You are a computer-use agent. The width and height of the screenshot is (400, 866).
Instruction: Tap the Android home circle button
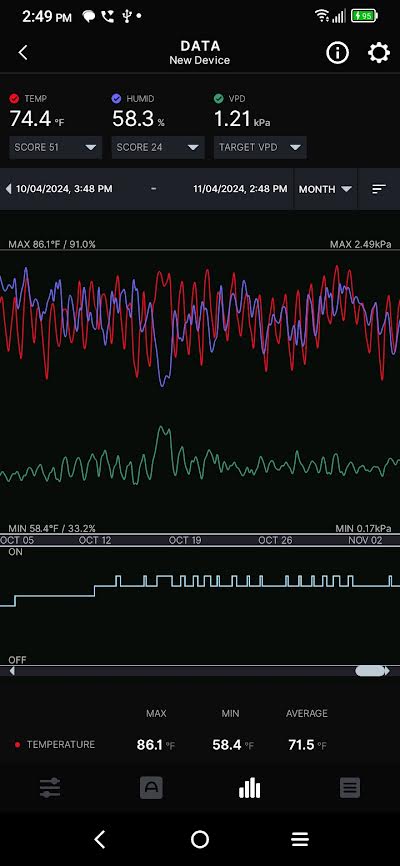(199, 839)
